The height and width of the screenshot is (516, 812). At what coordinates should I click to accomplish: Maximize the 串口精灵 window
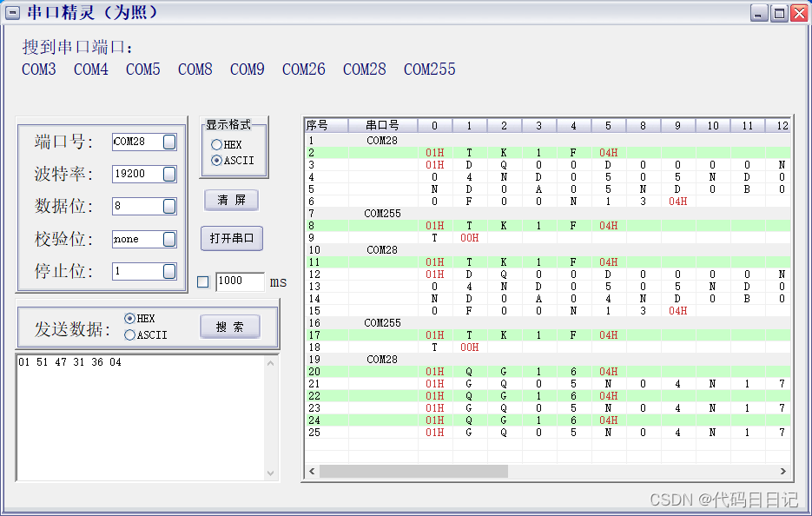pos(779,13)
